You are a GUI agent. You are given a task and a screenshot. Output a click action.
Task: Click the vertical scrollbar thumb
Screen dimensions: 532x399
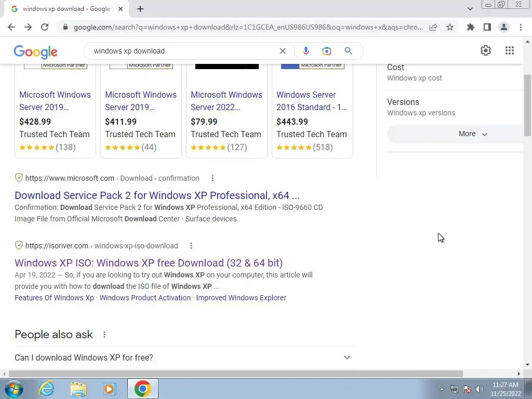pos(527,105)
